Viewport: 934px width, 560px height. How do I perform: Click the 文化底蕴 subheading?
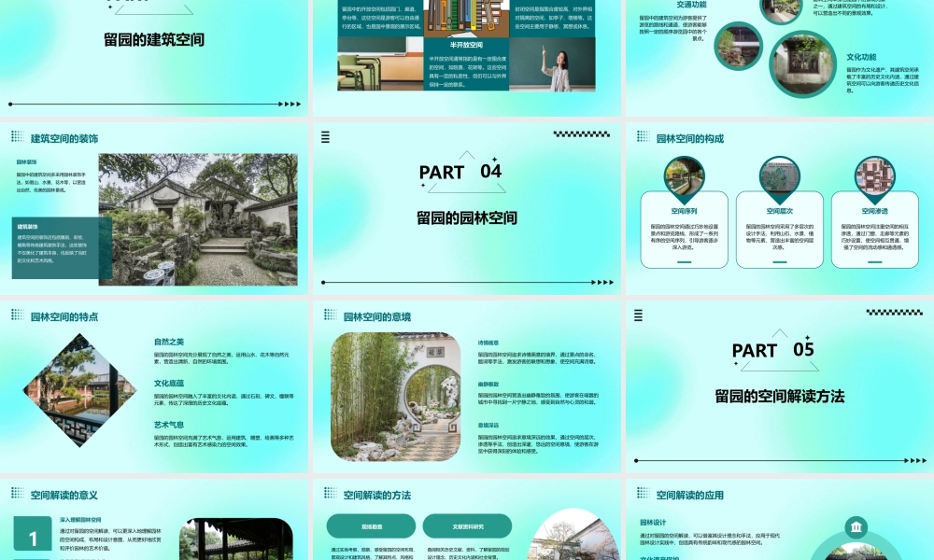point(169,384)
